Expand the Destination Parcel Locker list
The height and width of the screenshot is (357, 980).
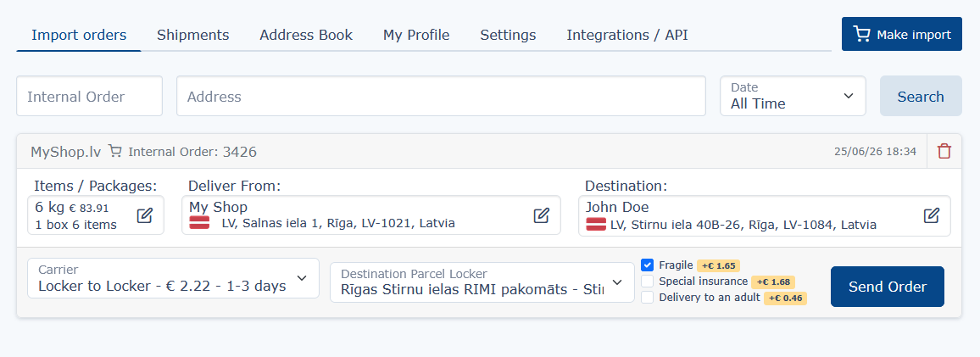(482, 282)
